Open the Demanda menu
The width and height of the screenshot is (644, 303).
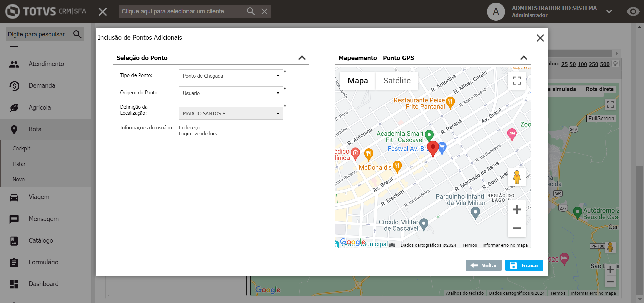[x=45, y=86]
